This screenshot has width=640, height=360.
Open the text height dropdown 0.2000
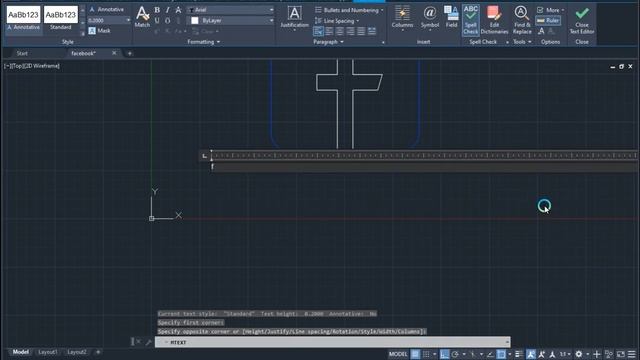coord(109,20)
